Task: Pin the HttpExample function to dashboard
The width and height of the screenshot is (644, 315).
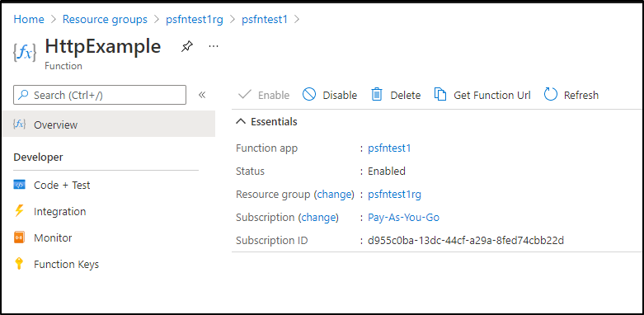Action: tap(187, 47)
